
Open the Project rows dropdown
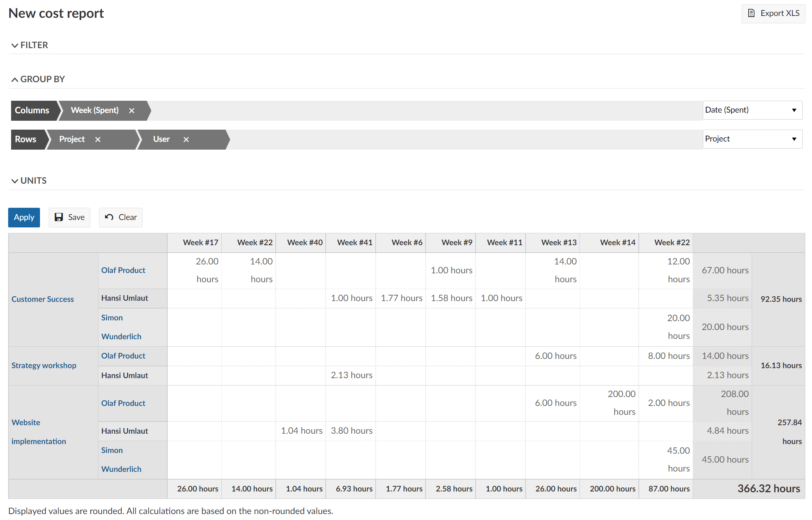click(752, 139)
